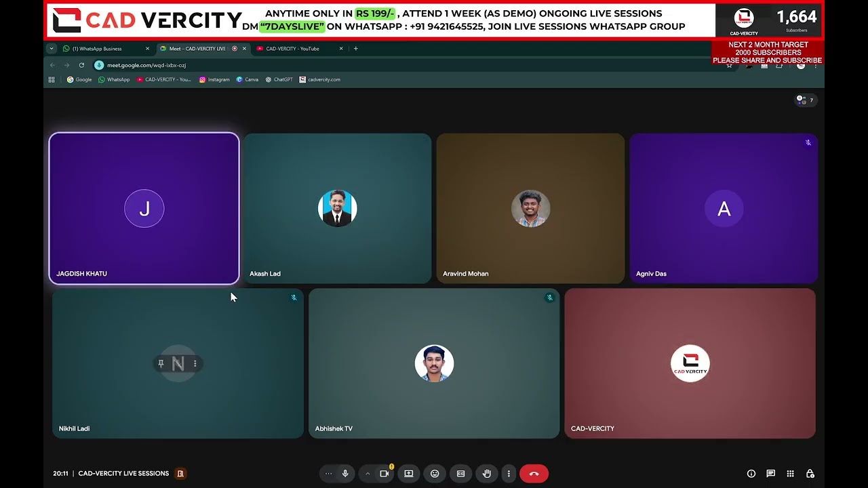Start presenting your screen
Screen dimensions: 868x488
click(x=409, y=474)
